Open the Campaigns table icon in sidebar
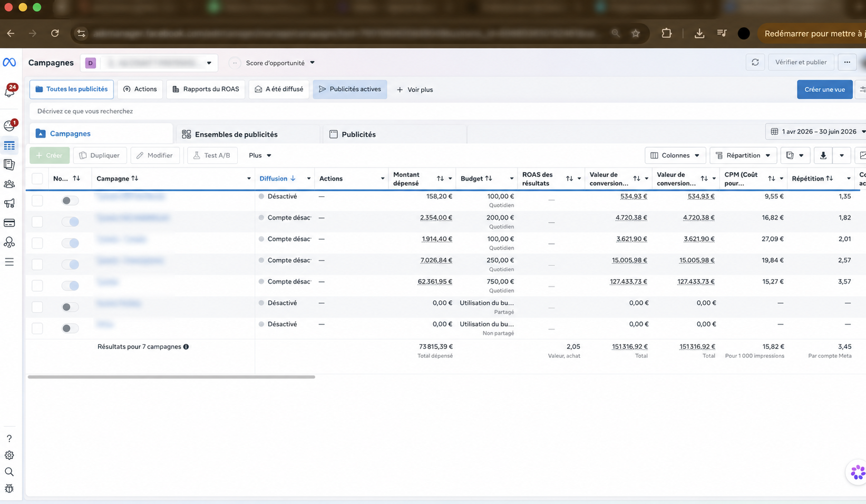This screenshot has height=504, width=866. tap(9, 145)
